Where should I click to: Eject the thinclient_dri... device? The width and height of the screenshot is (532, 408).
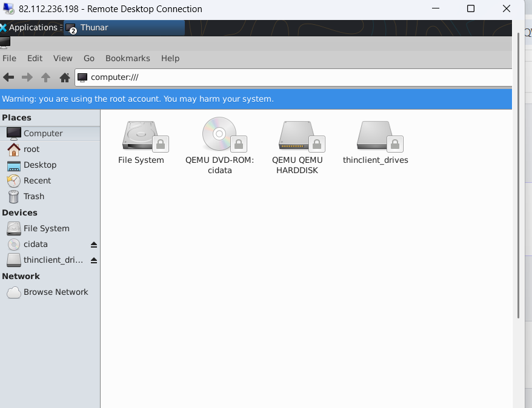pos(94,260)
